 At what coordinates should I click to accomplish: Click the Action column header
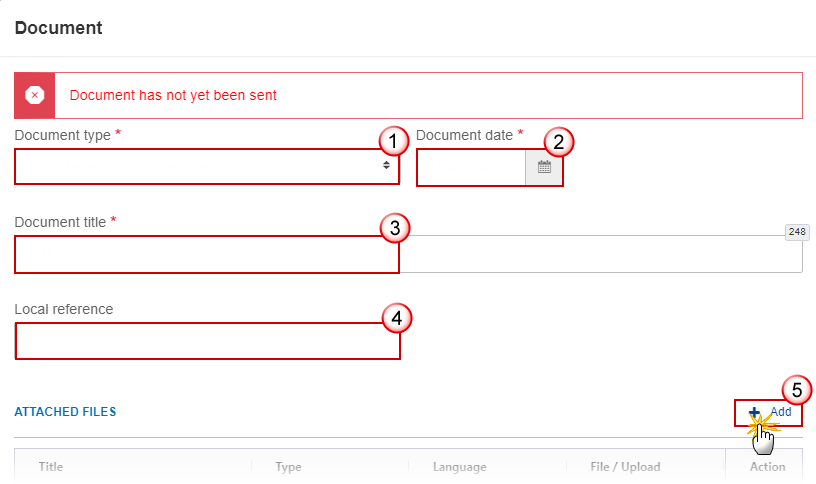pos(767,467)
